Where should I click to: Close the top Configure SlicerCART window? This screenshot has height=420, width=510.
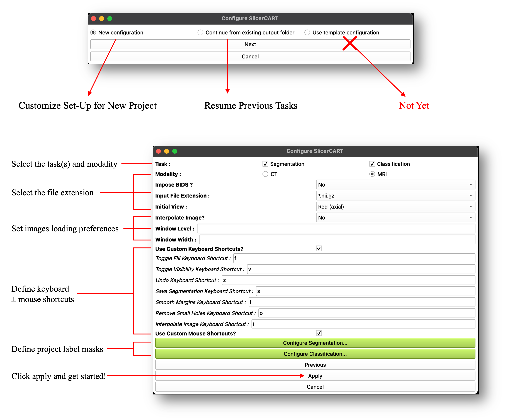click(94, 18)
